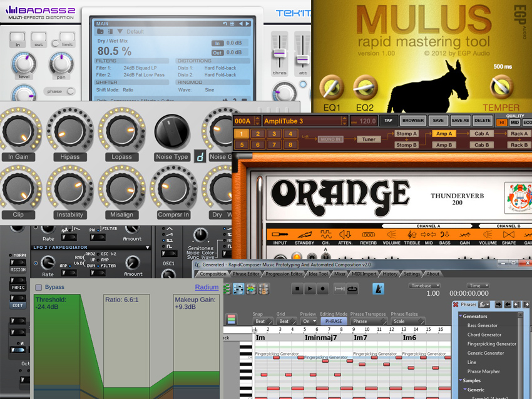Click the plain left arrow in Phrases header

(508, 305)
